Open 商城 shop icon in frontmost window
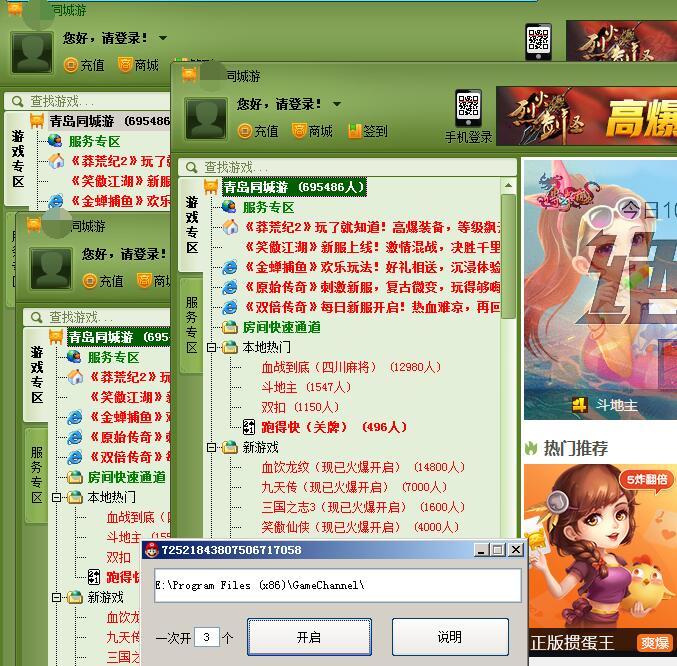The width and height of the screenshot is (677, 666). [299, 131]
